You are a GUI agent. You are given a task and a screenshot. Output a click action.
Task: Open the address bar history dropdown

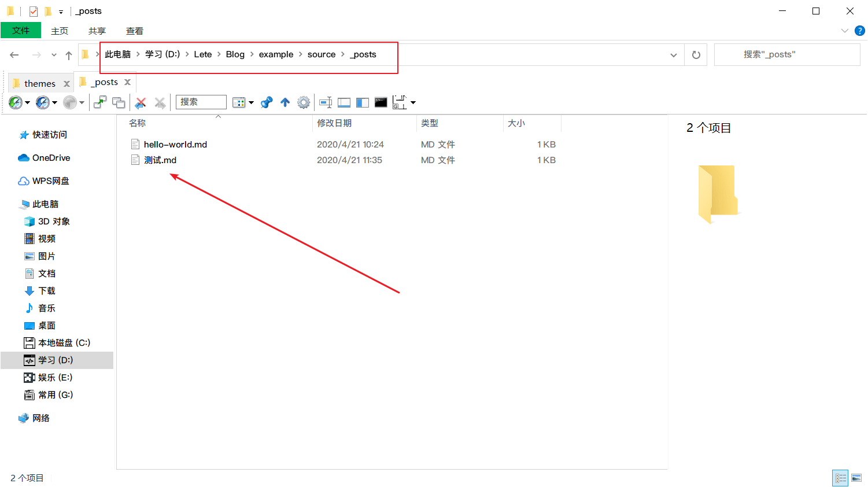(673, 55)
